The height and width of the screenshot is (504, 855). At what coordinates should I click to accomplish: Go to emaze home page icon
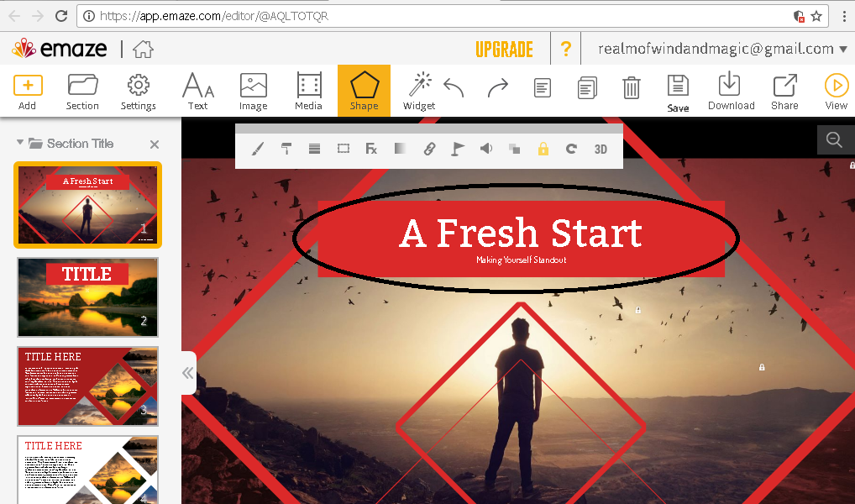(x=143, y=49)
